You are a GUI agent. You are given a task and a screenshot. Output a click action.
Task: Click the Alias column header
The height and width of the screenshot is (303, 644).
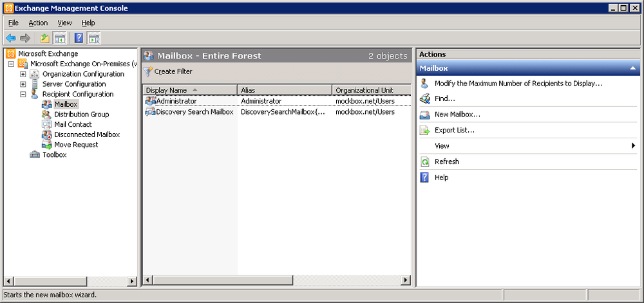click(x=285, y=90)
